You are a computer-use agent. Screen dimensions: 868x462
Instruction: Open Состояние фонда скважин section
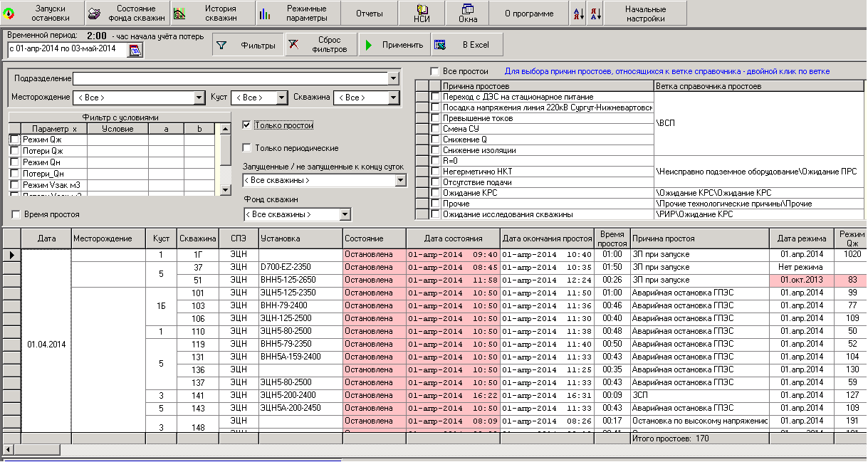tap(127, 13)
